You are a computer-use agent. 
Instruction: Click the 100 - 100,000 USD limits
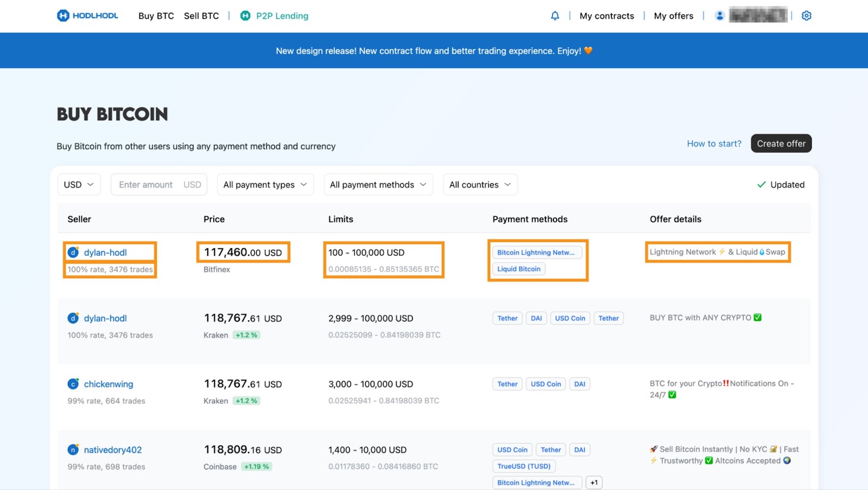pos(366,253)
